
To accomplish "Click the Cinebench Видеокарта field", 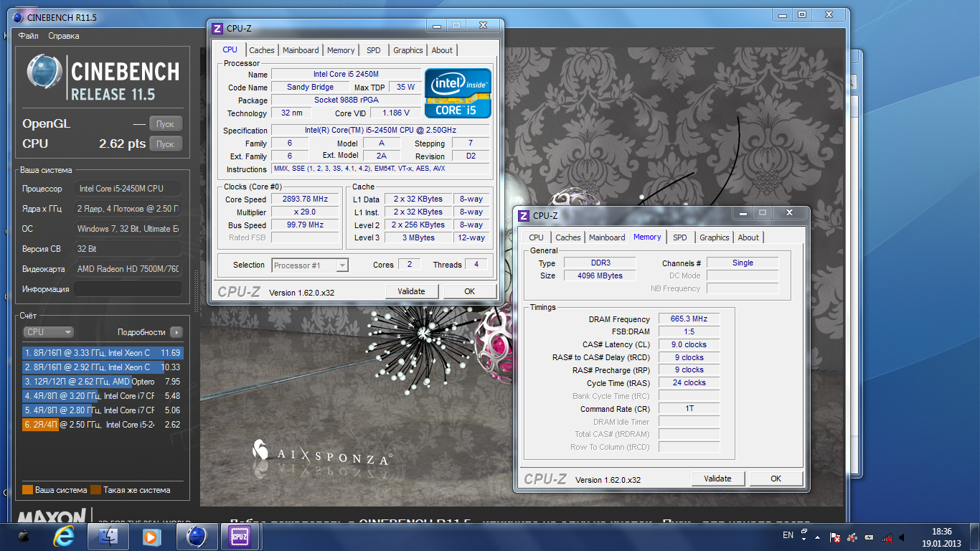I will click(x=128, y=269).
